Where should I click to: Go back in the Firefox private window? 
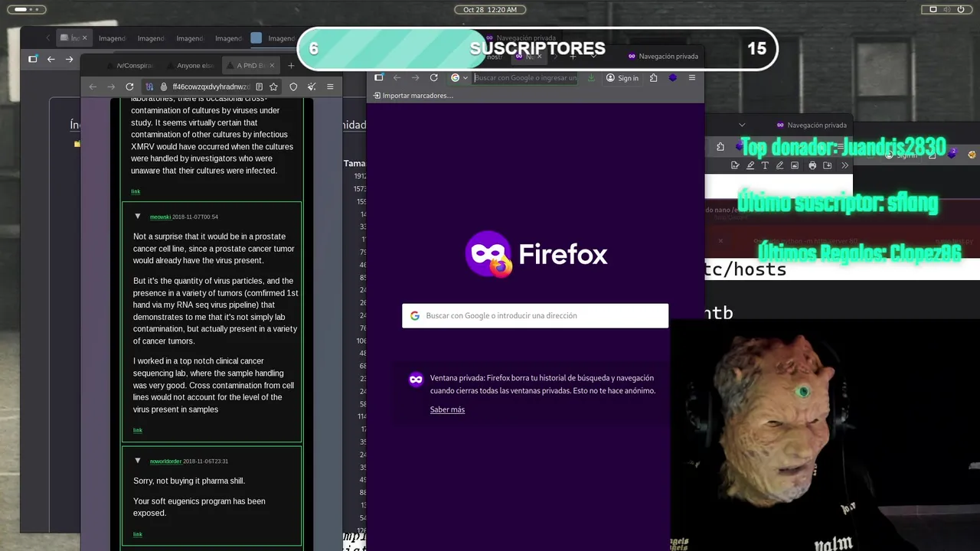coord(397,77)
